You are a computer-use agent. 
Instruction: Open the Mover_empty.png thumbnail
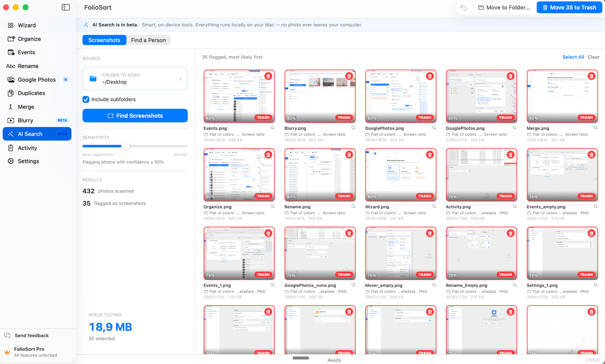400,253
